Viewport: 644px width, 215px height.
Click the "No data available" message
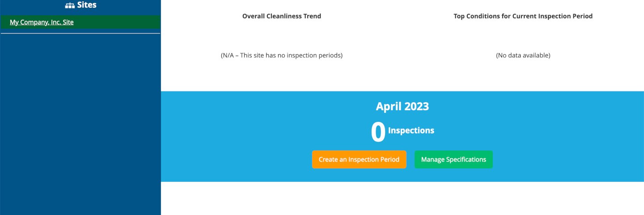tap(523, 56)
